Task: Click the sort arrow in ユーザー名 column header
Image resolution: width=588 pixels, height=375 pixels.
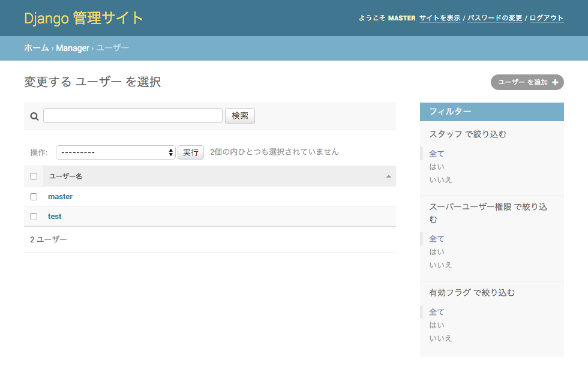Action: coord(388,176)
